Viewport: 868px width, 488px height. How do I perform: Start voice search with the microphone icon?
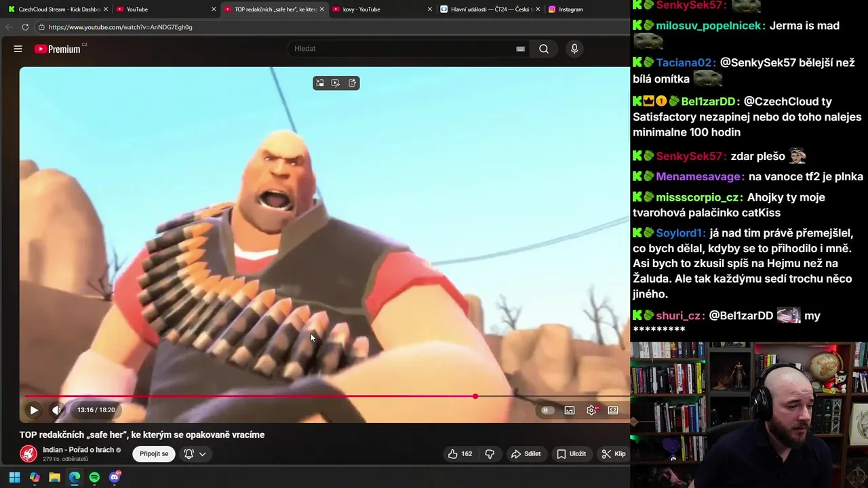tap(574, 49)
